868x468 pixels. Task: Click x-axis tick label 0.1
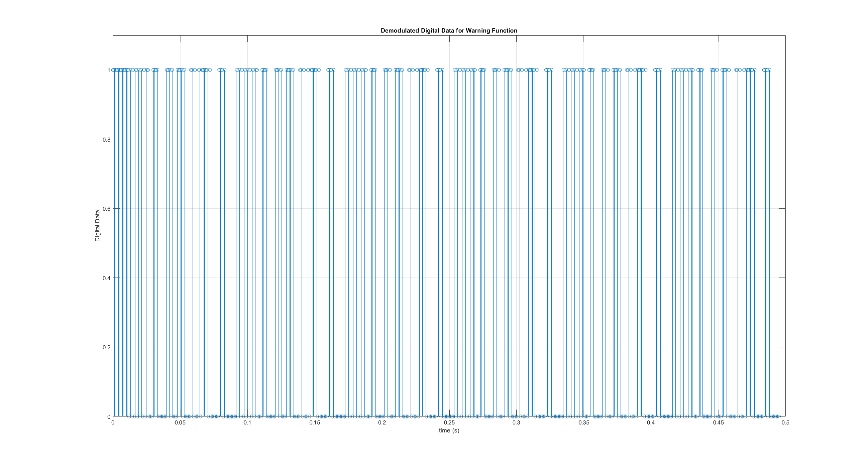tap(247, 422)
